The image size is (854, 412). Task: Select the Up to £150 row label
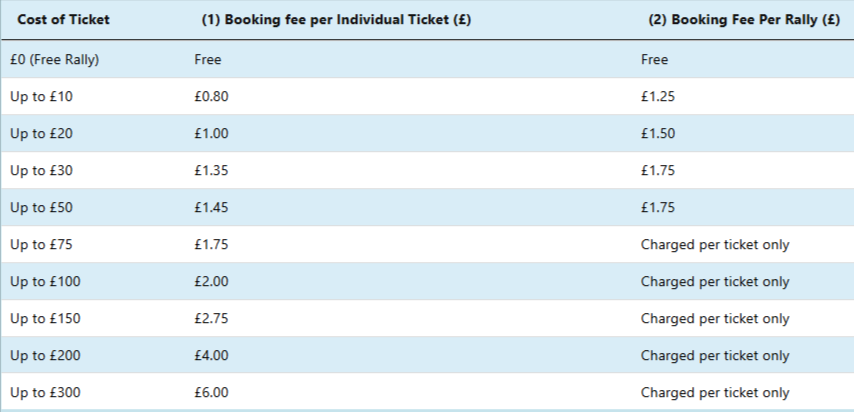point(45,318)
